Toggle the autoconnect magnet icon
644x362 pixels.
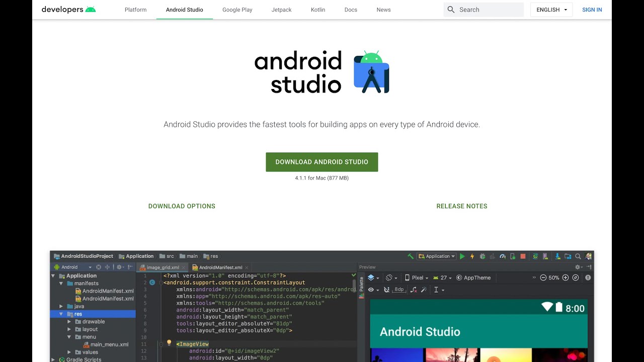click(x=386, y=290)
